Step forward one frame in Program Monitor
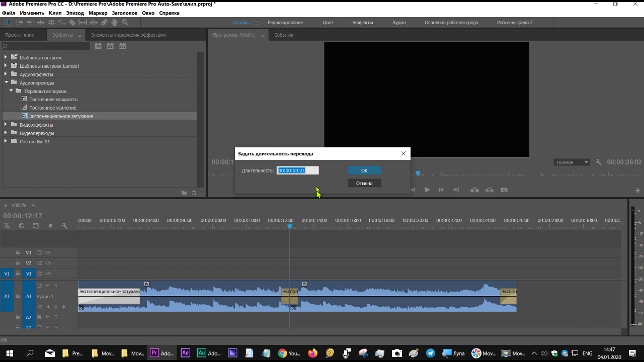 click(441, 190)
